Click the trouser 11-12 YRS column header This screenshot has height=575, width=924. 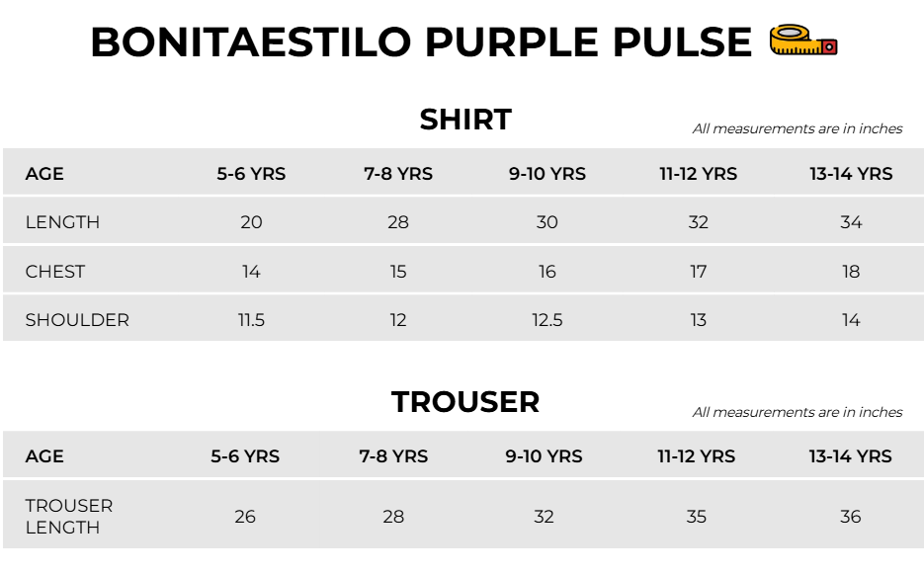(x=697, y=456)
